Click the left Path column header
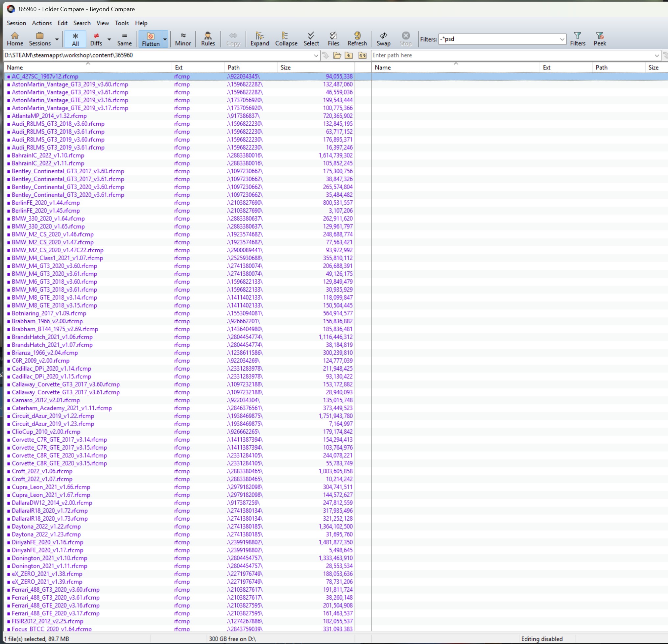 [x=233, y=67]
